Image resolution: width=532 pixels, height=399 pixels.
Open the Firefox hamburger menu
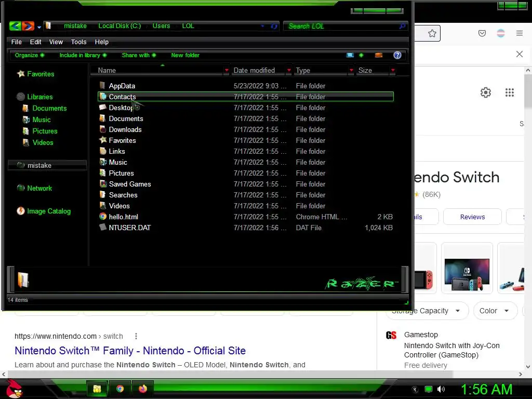(x=520, y=33)
